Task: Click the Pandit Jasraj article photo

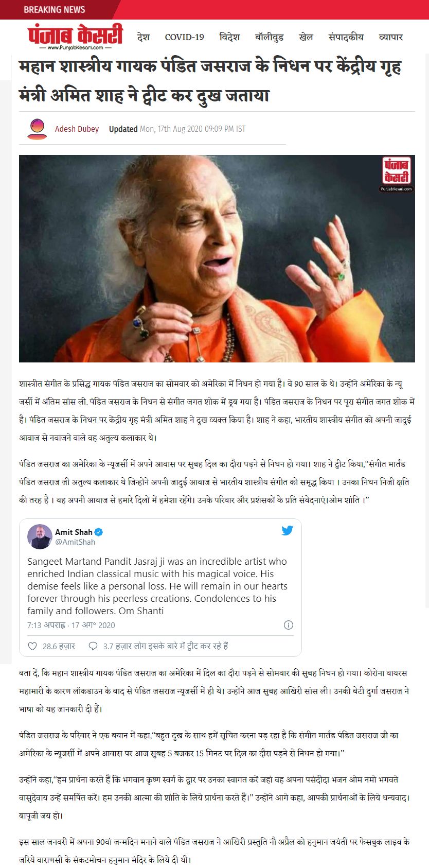Action: [x=217, y=258]
